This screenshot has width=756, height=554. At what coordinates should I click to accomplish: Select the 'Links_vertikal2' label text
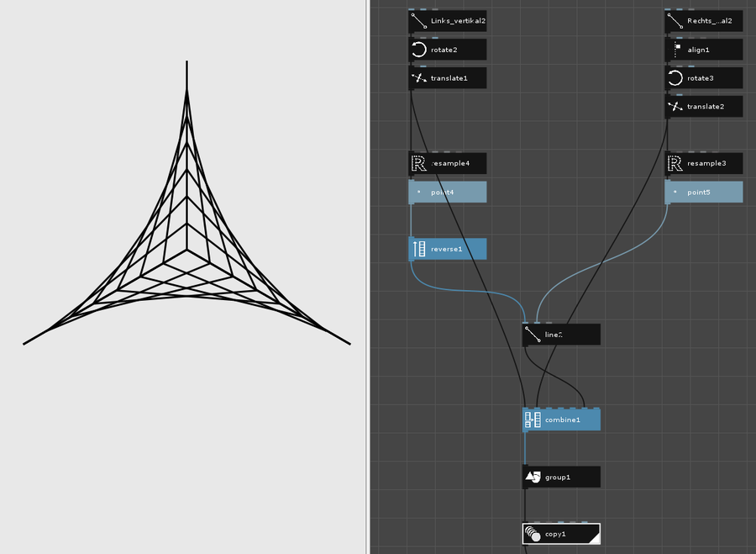(458, 21)
